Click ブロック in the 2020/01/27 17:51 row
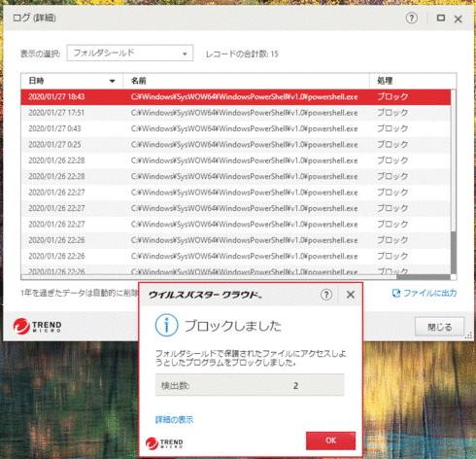Viewport: 476px width, 459px height. pos(392,113)
